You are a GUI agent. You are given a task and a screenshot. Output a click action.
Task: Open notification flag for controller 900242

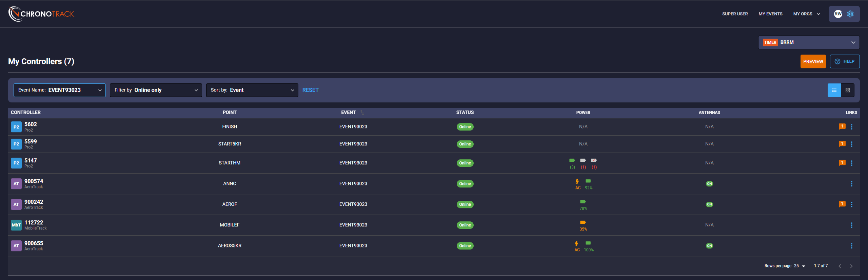pyautogui.click(x=842, y=204)
